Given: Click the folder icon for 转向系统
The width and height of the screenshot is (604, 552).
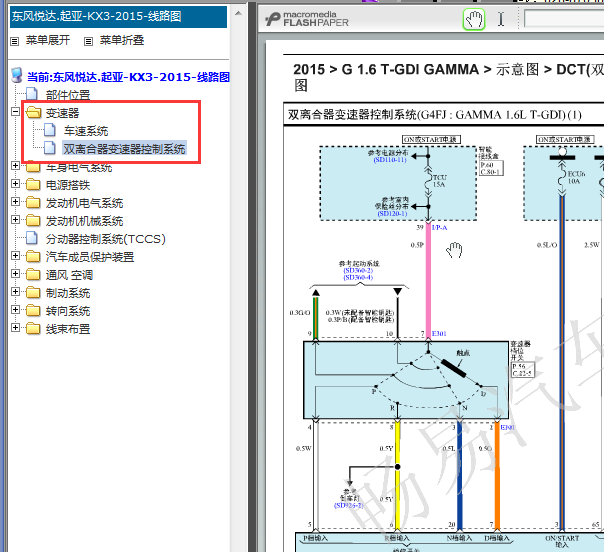Looking at the screenshot, I should (x=33, y=310).
